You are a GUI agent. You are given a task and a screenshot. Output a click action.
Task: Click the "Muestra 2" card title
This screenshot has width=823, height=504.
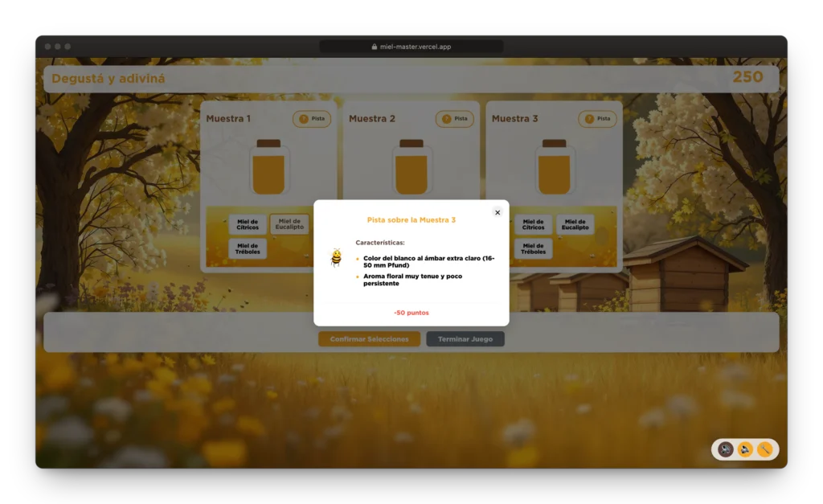point(371,119)
